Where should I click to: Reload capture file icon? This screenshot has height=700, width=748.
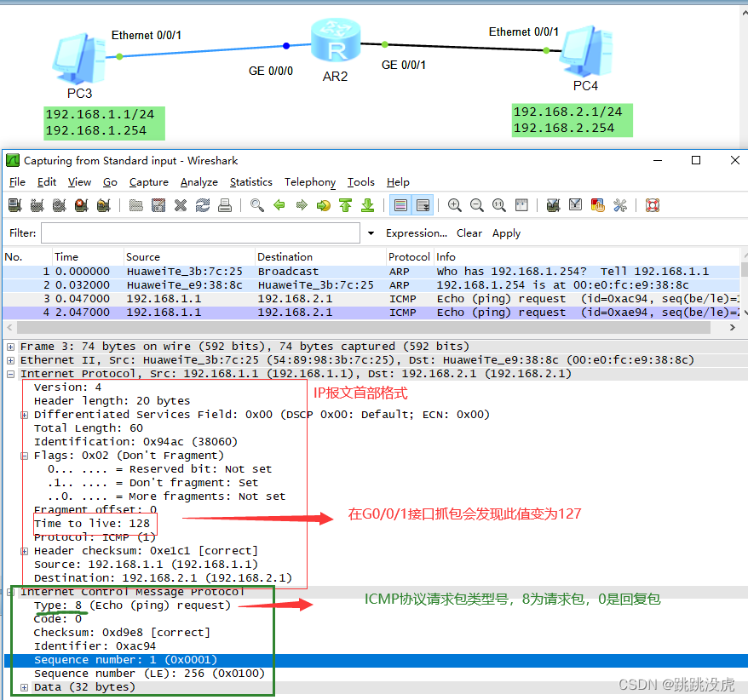(x=203, y=205)
